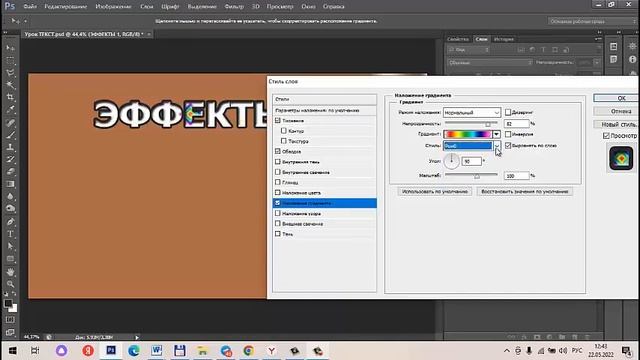640x360 pixels.
Task: Select the Gradient tool in the toolbox
Action: (x=10, y=184)
